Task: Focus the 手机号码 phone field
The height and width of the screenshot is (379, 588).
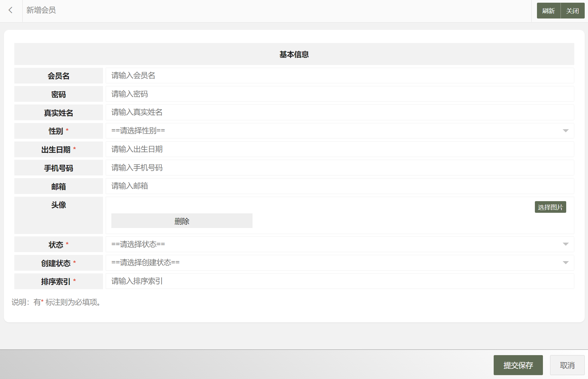Action: pyautogui.click(x=339, y=168)
